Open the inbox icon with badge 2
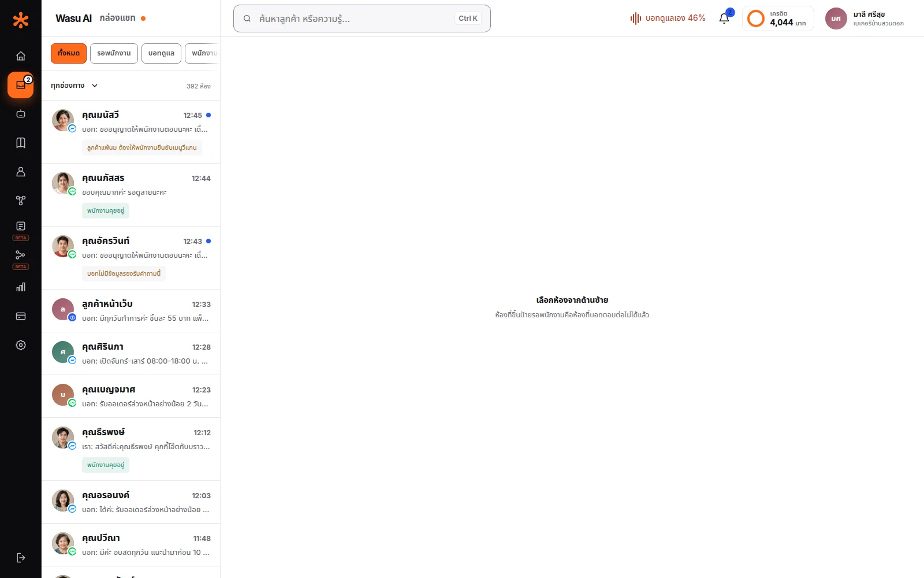This screenshot has width=924, height=578. click(x=21, y=85)
